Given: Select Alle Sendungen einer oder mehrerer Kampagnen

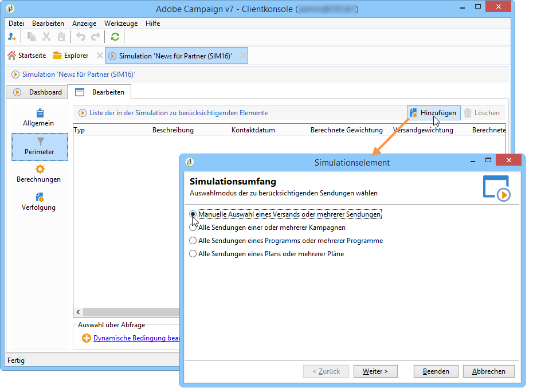Looking at the screenshot, I should coord(193,228).
